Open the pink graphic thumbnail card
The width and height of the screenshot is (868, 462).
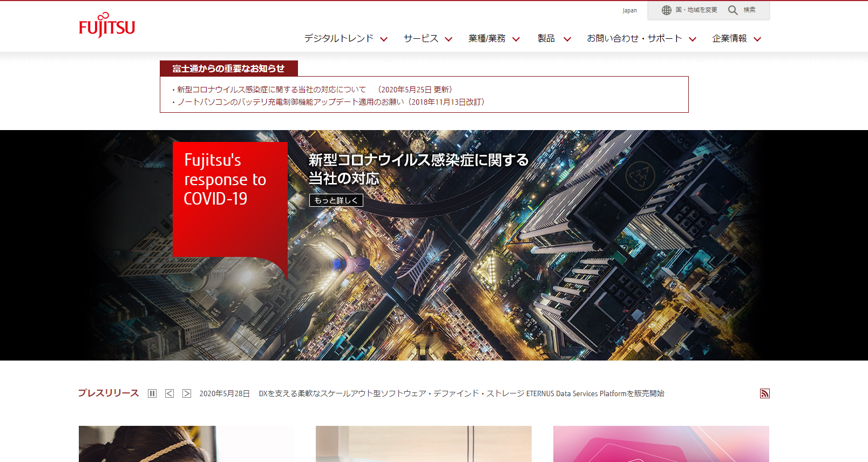(661, 444)
